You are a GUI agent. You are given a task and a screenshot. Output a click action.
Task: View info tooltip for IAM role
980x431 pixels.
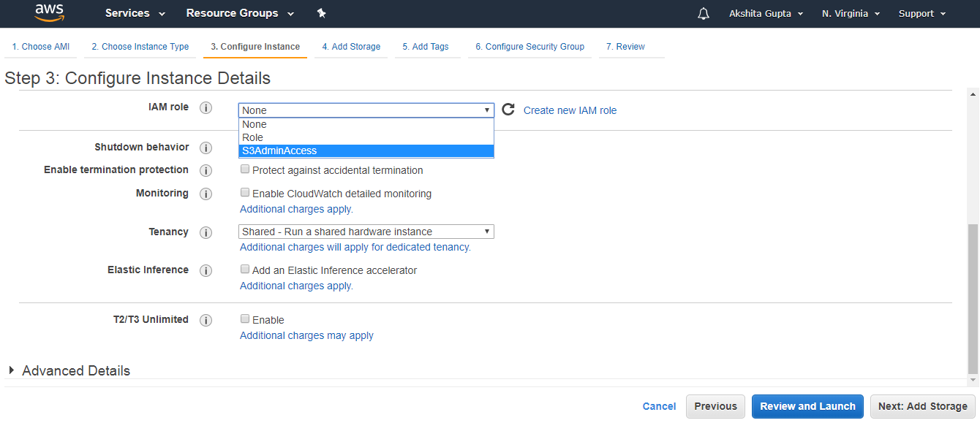coord(206,107)
